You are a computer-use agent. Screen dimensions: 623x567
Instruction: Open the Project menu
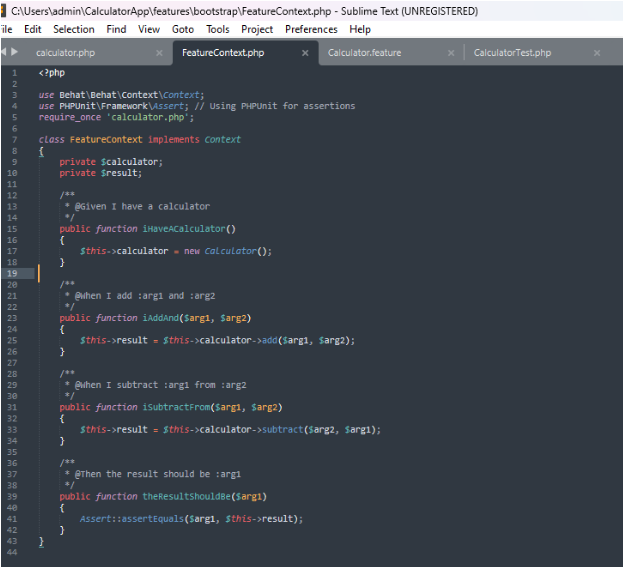click(x=257, y=30)
